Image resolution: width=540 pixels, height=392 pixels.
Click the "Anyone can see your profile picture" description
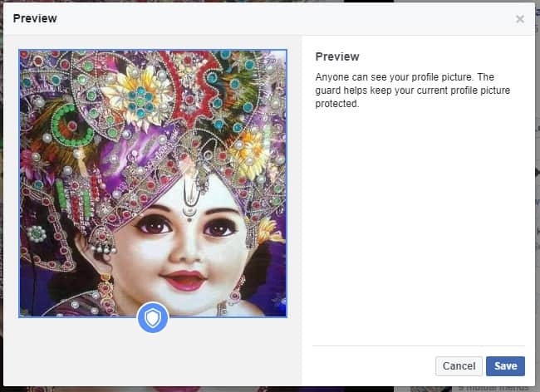413,91
